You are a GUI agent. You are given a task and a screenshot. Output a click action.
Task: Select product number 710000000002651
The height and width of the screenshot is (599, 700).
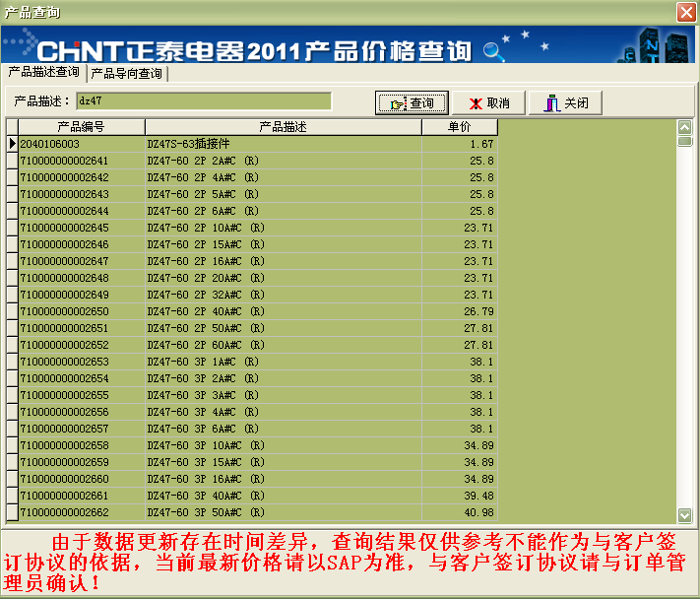(82, 328)
